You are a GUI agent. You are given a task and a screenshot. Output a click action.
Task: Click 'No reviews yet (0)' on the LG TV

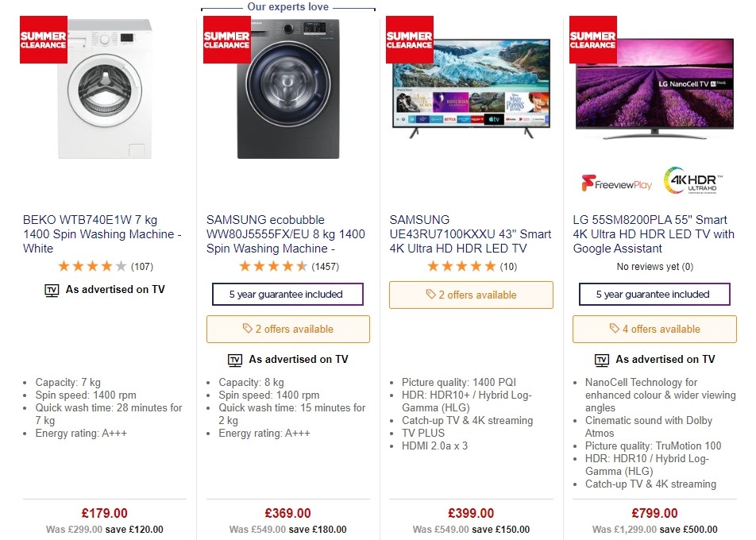654,267
